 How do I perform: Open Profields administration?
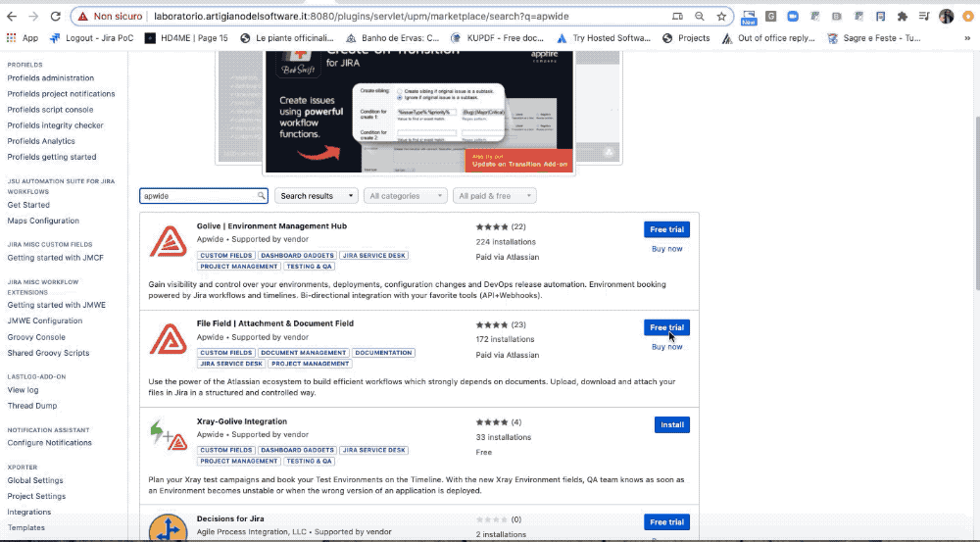[51, 78]
